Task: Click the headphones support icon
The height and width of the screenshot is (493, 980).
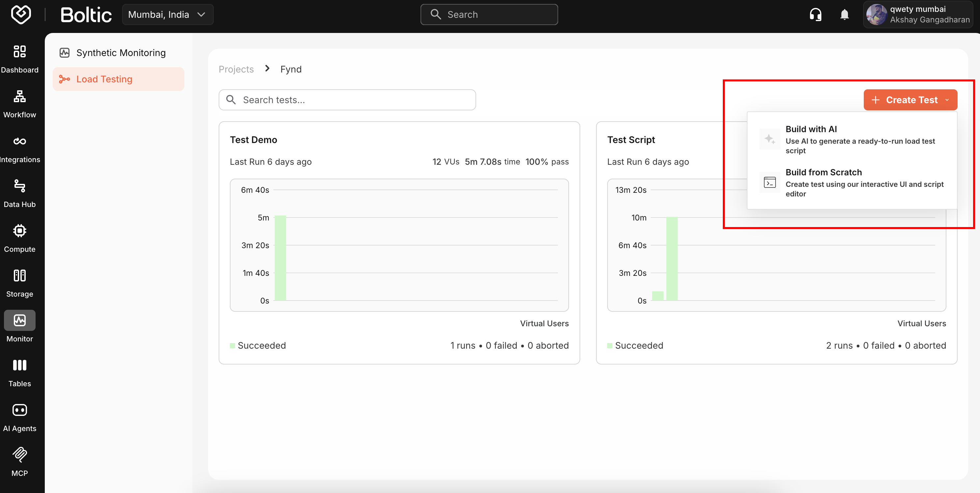Action: (x=816, y=14)
